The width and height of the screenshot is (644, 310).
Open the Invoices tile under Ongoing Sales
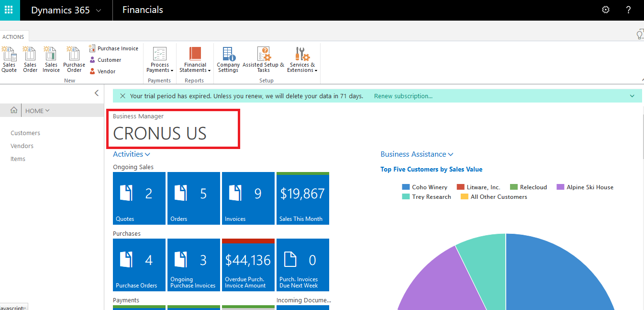(x=248, y=198)
